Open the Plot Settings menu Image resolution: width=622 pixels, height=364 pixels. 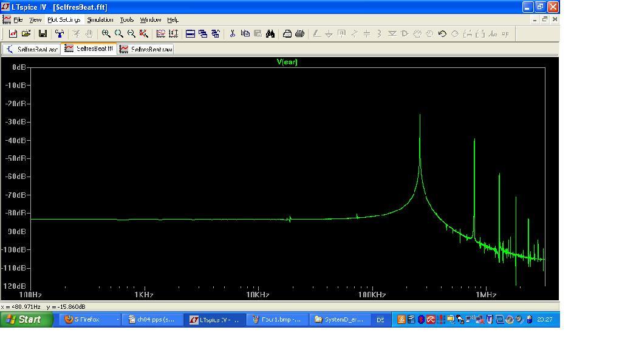tap(64, 20)
